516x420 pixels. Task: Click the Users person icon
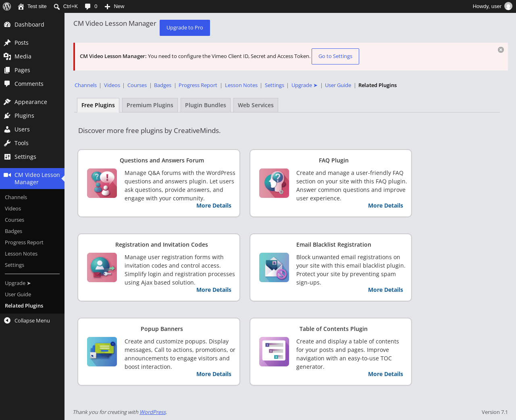coord(7,129)
